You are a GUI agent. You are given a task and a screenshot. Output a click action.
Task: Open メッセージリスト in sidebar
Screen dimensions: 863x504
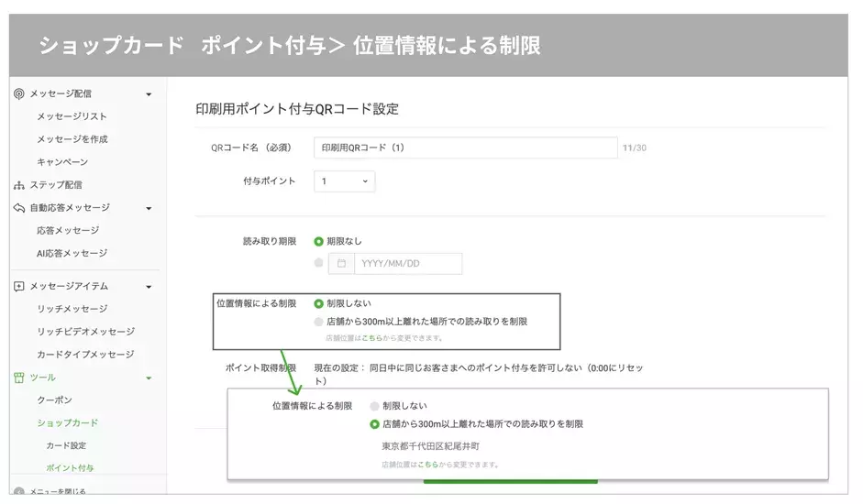click(72, 116)
